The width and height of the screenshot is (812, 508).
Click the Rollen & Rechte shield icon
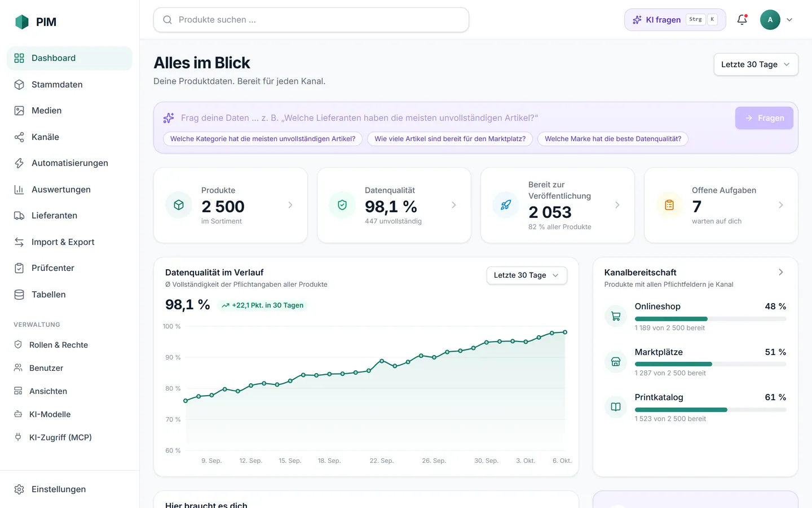coord(18,345)
